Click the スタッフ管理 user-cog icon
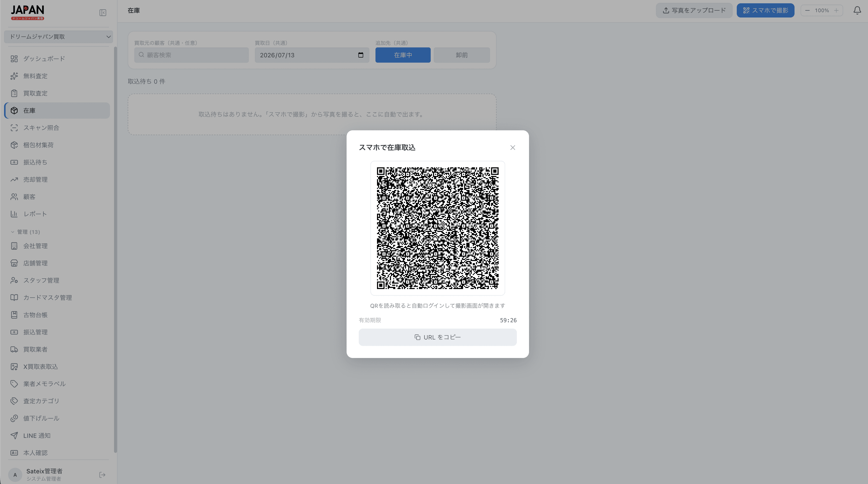This screenshot has height=484, width=868. point(14,280)
